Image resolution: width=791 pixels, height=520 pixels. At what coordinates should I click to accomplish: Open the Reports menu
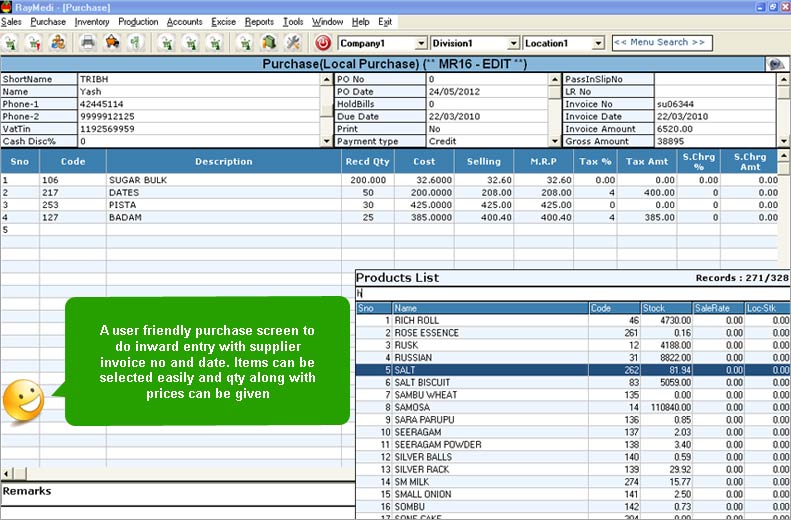tap(259, 22)
